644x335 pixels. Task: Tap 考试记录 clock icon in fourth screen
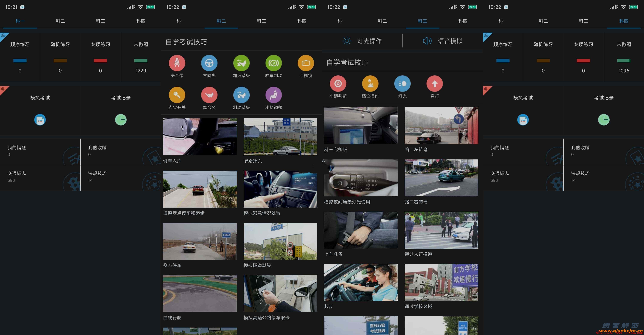coord(604,120)
